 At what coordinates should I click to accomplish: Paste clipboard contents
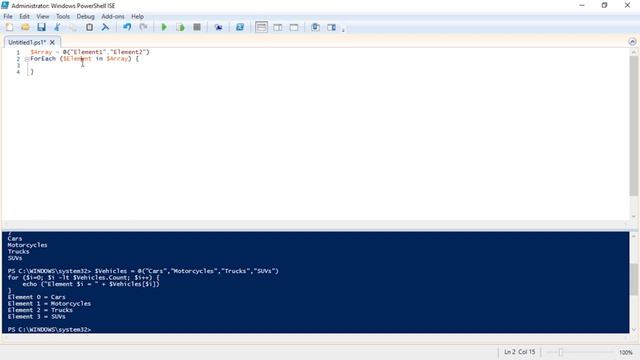pos(89,27)
